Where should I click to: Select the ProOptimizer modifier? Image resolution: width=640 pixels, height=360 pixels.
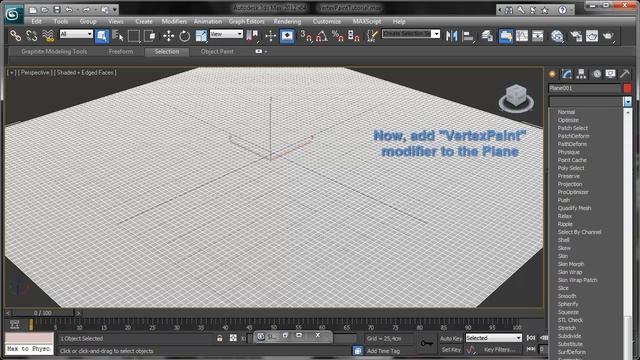click(573, 192)
